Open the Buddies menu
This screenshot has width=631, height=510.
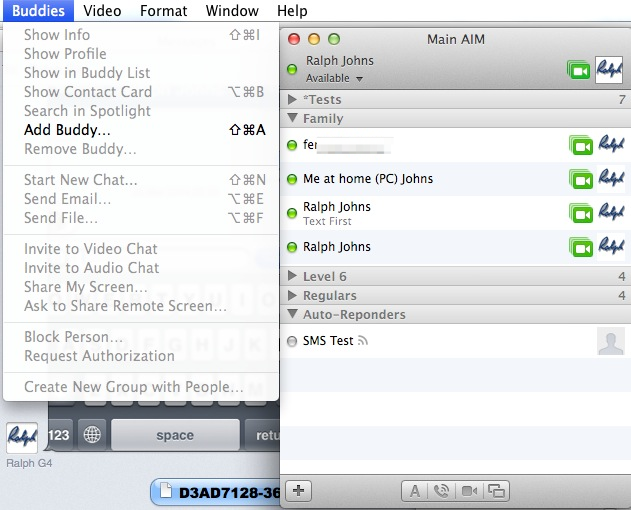tap(39, 10)
